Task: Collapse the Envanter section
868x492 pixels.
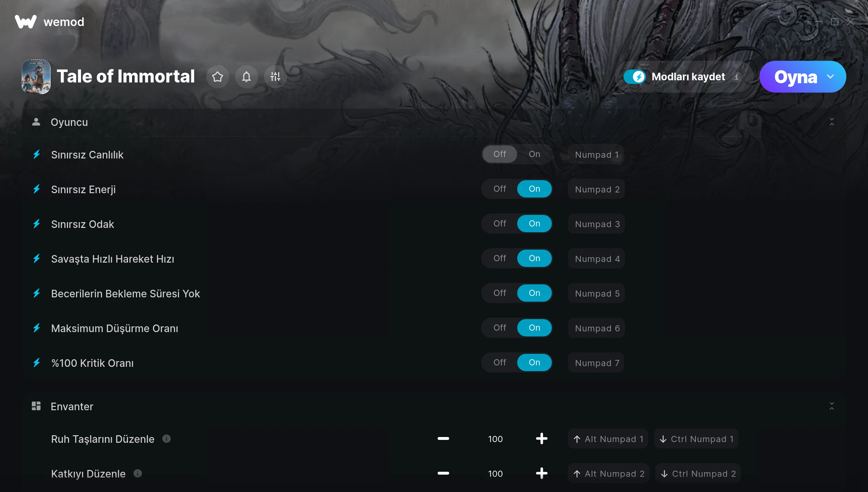Action: 832,406
